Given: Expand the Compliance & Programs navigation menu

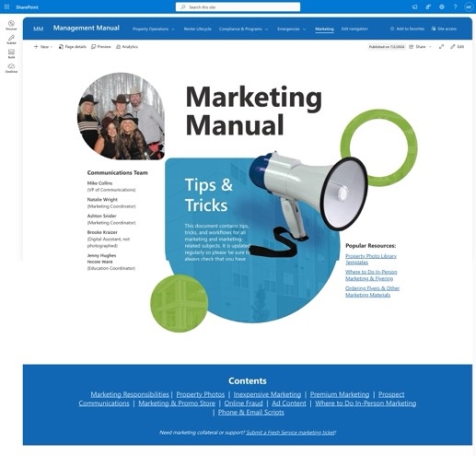Looking at the screenshot, I should [x=243, y=29].
